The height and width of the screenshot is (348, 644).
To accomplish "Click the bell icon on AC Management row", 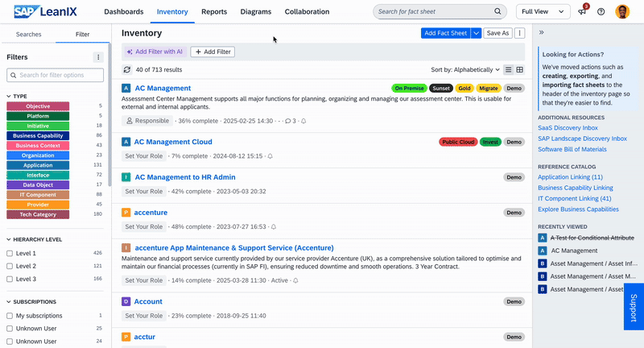I will point(303,121).
